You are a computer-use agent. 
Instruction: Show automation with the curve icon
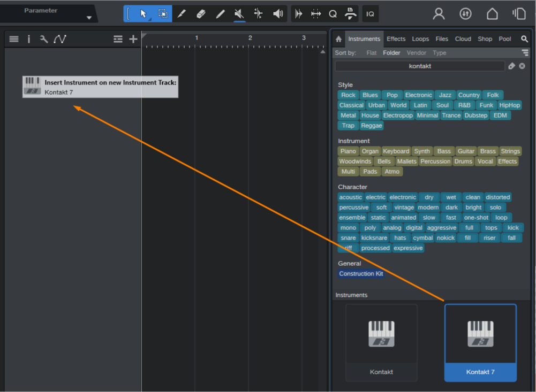tap(59, 39)
